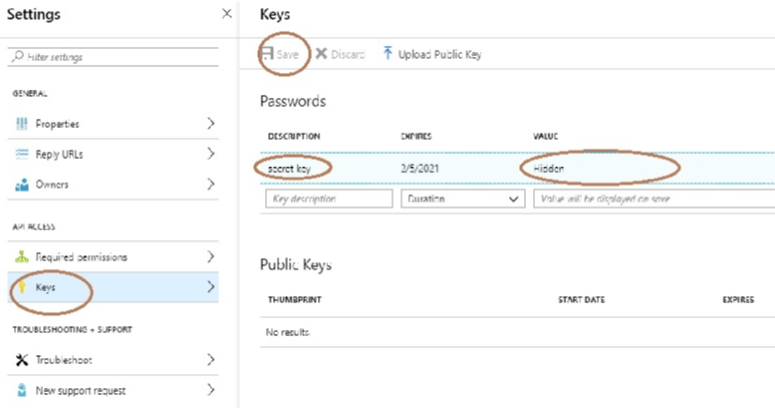Click the Required permissions icon
The height and width of the screenshot is (408, 775).
22,257
